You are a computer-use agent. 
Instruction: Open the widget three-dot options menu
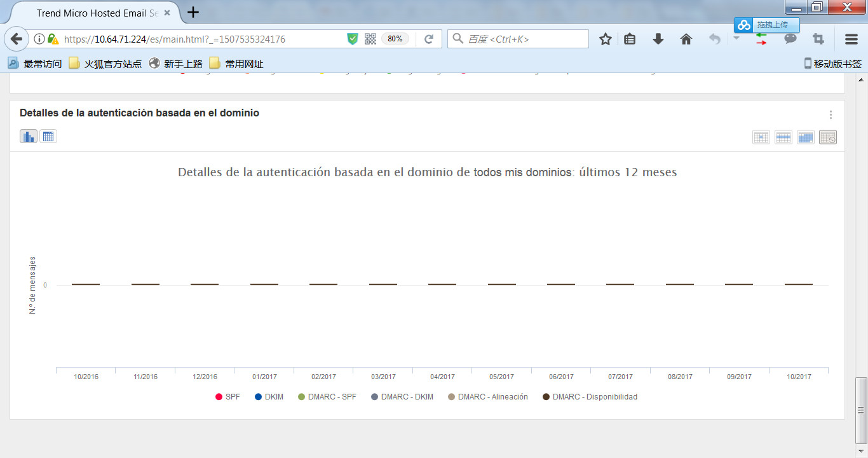click(x=831, y=115)
